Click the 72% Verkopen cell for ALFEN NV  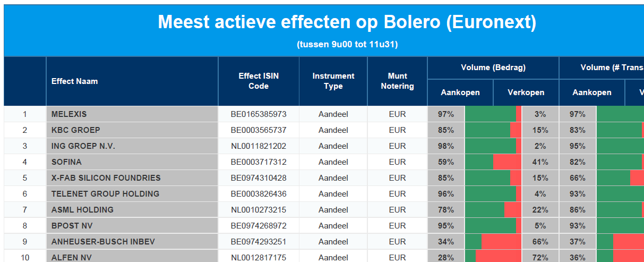point(540,257)
